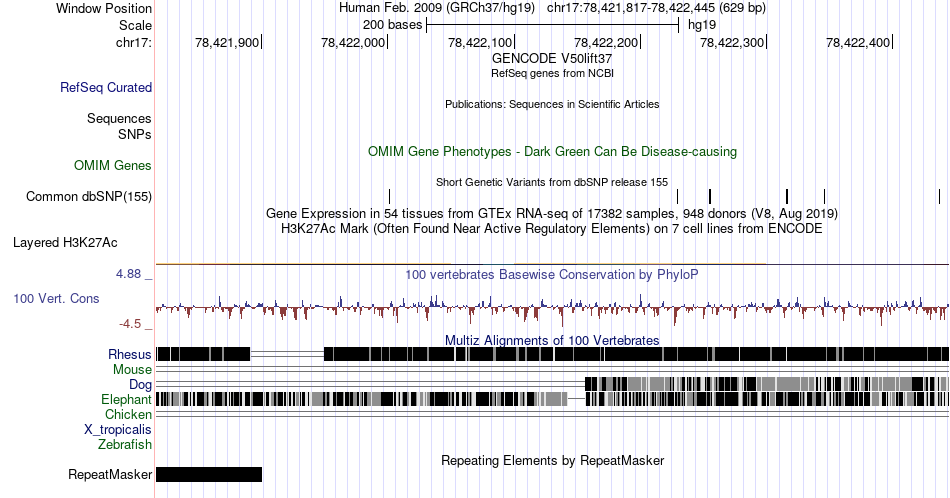Click 'Repeating Elements by RepeatMasker' title
The image size is (950, 498).
(552, 460)
